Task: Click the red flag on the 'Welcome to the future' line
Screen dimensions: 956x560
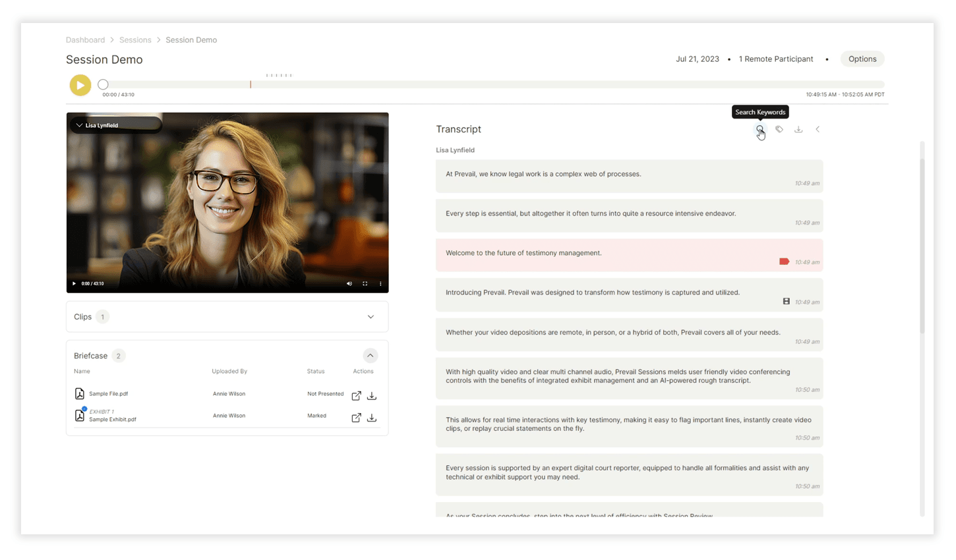Action: pos(784,262)
